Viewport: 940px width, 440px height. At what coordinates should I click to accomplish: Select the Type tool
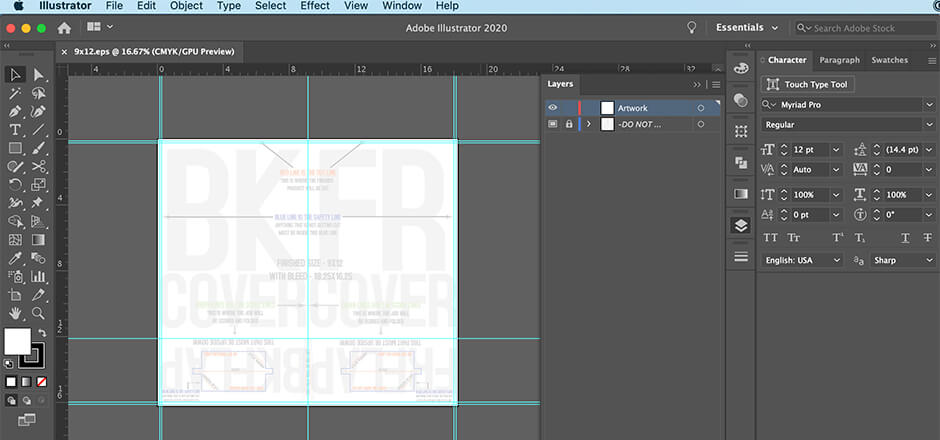[15, 130]
